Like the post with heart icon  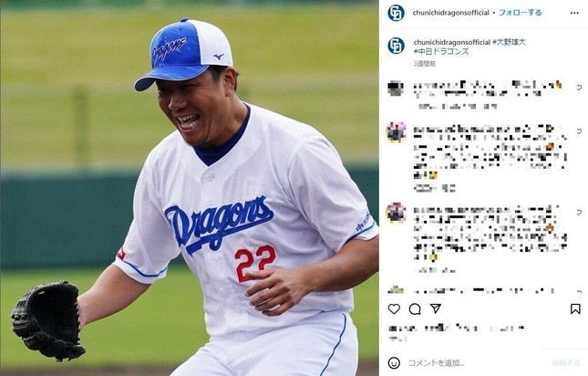pos(394,309)
